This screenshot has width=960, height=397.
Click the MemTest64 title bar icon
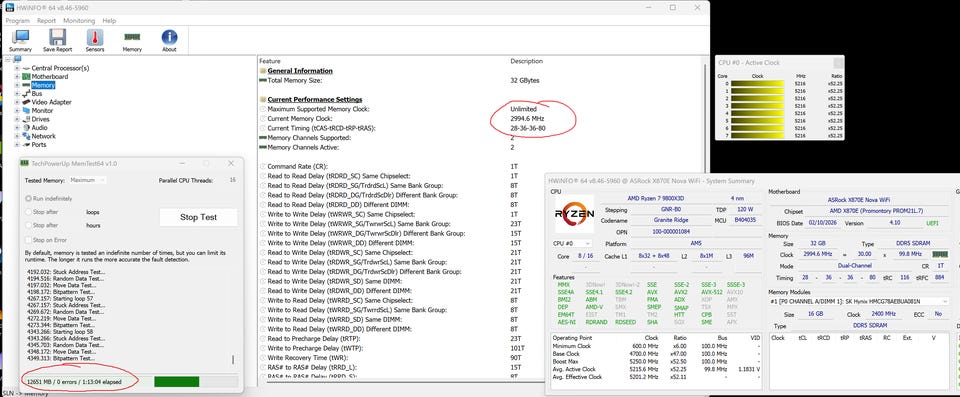tap(24, 164)
